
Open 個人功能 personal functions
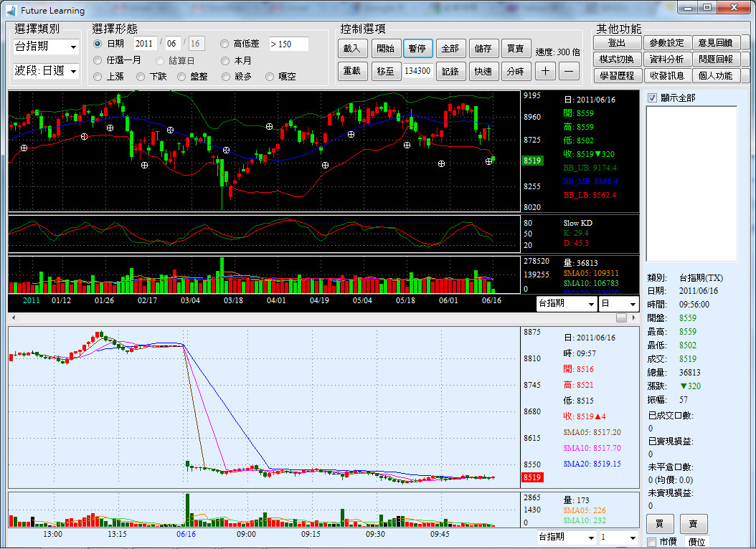tap(716, 75)
